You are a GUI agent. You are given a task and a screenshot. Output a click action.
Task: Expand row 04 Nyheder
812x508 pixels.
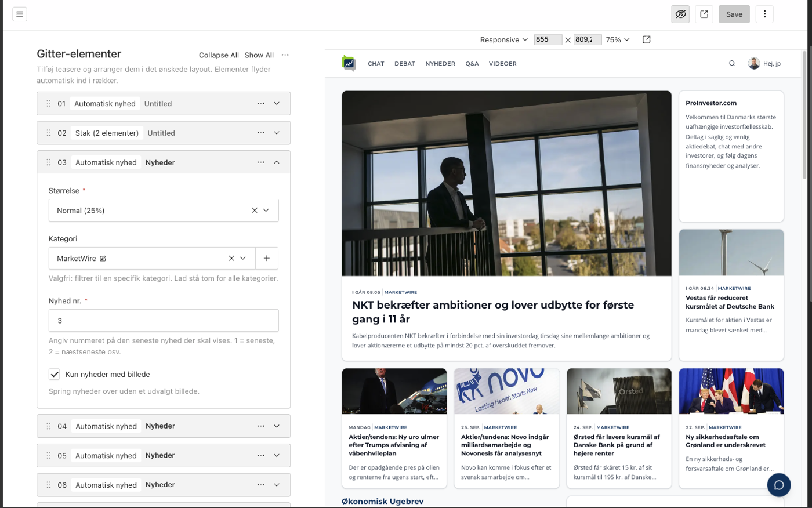pyautogui.click(x=277, y=426)
